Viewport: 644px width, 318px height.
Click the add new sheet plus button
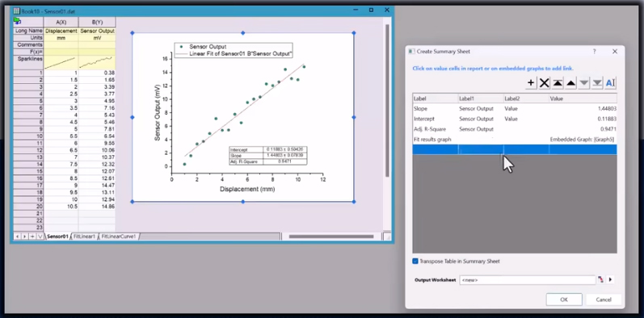tap(32, 236)
